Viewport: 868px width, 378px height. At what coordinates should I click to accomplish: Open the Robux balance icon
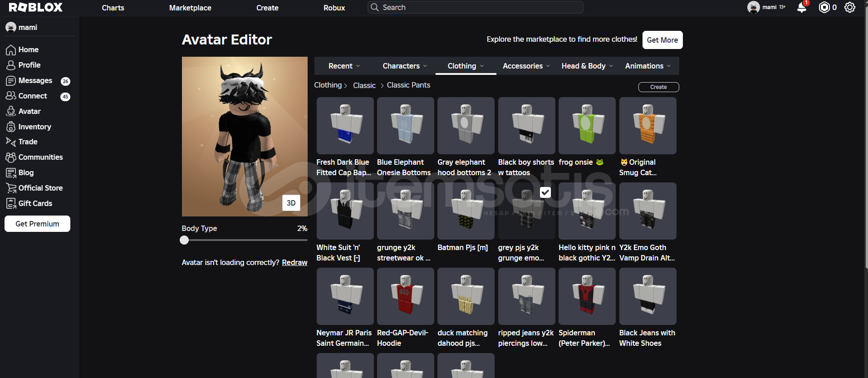[824, 7]
